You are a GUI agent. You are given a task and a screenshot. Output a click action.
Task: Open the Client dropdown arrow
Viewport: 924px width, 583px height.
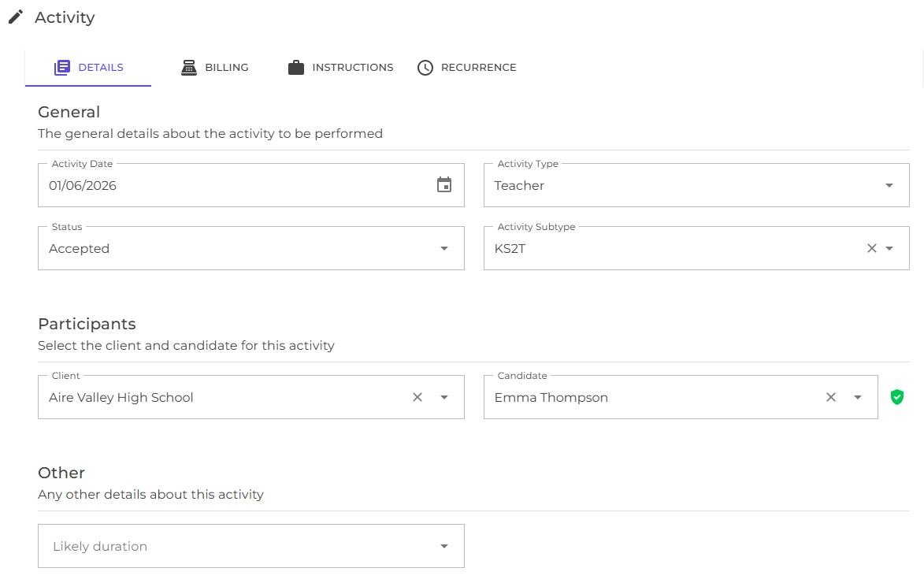(444, 397)
